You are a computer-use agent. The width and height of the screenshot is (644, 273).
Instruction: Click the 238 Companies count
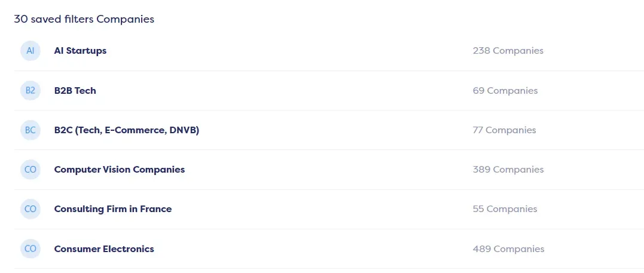[508, 51]
